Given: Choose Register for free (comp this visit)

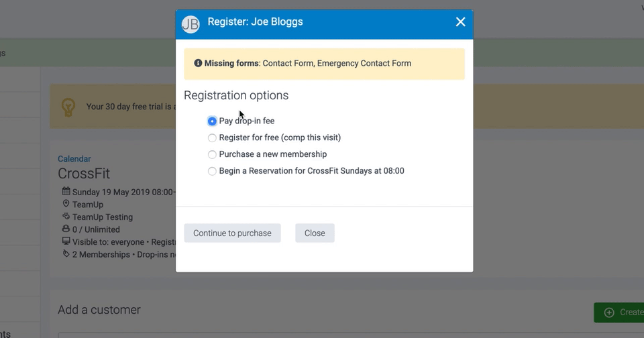Looking at the screenshot, I should click(x=212, y=138).
